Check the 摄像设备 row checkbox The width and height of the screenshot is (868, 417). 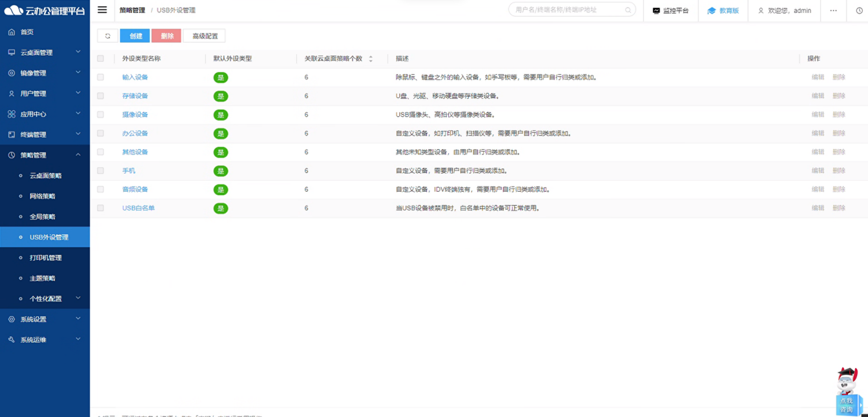coord(100,114)
